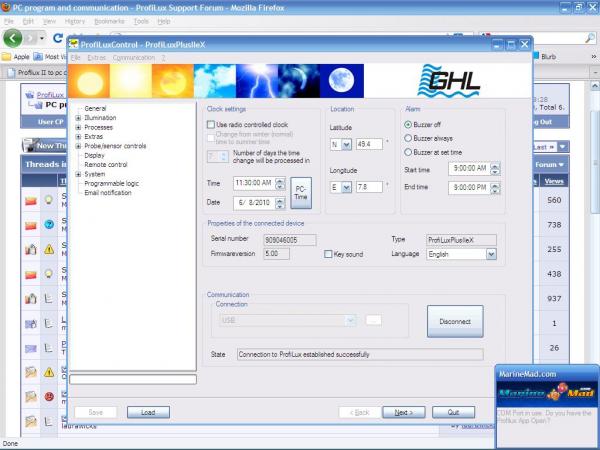Screen dimensions: 600x450
Task: Open the Forum dropdown in forum header
Action: [549, 165]
